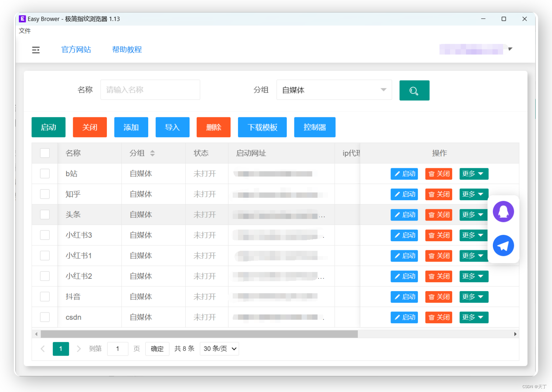
Task: Open the 自媒体 group dropdown
Action: (334, 90)
